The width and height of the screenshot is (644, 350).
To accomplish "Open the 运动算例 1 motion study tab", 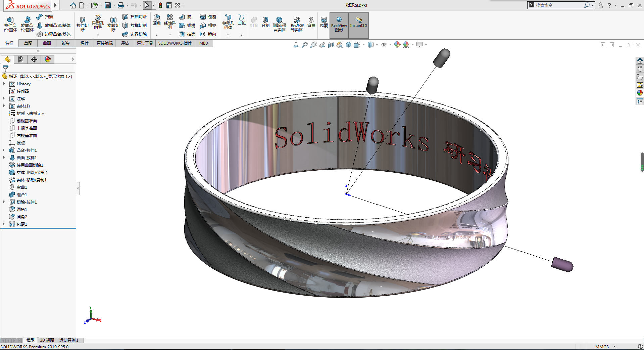I will 69,340.
